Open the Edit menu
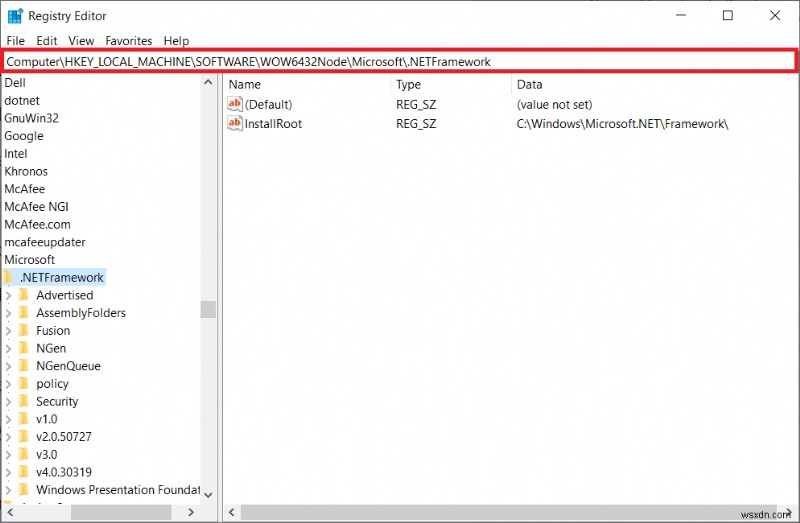The width and height of the screenshot is (800, 523). [46, 41]
